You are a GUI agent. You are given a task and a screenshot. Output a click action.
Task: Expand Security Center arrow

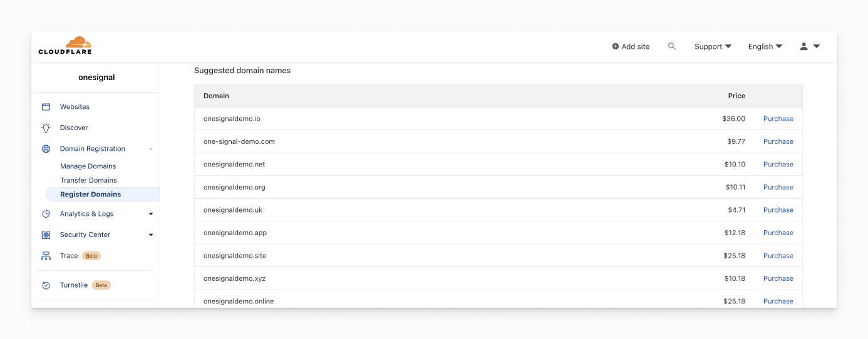[x=151, y=235]
